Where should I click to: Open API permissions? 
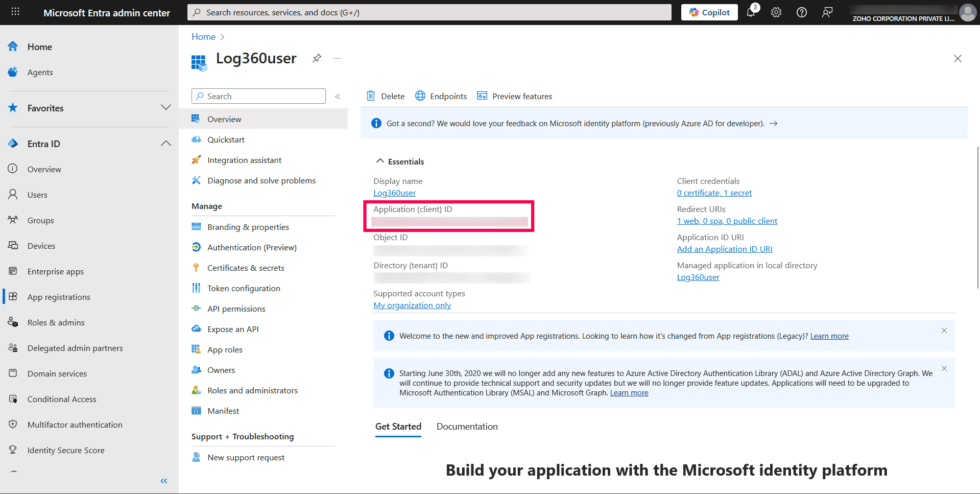pos(236,308)
